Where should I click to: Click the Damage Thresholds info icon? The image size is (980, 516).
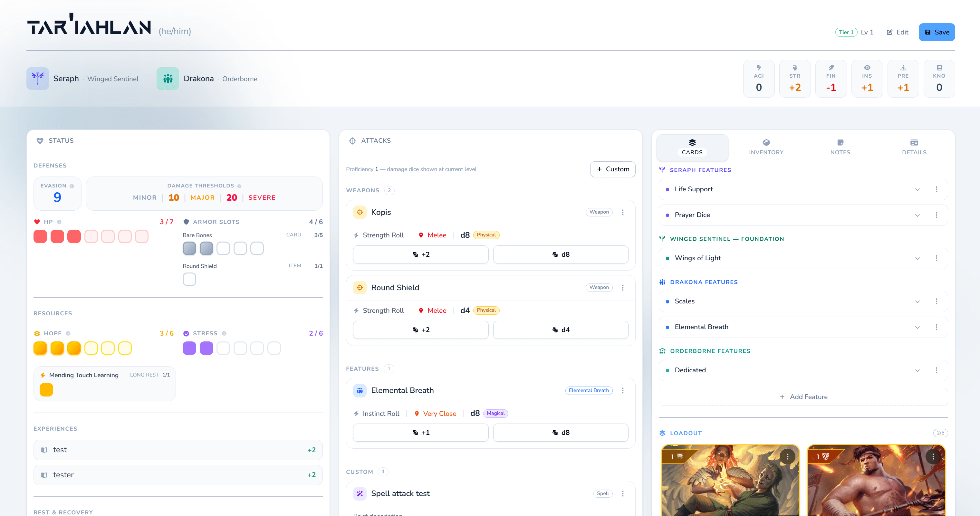(x=239, y=186)
